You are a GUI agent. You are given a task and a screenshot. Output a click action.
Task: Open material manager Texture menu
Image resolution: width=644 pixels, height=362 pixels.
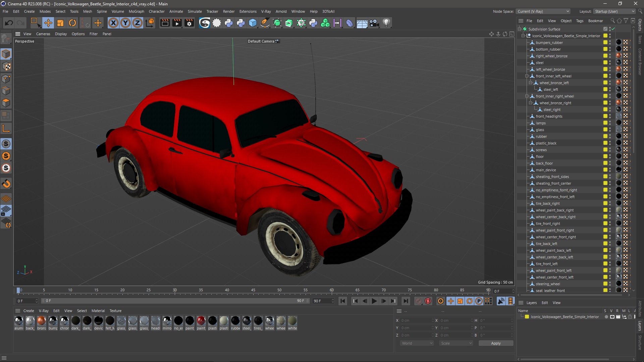(115, 311)
